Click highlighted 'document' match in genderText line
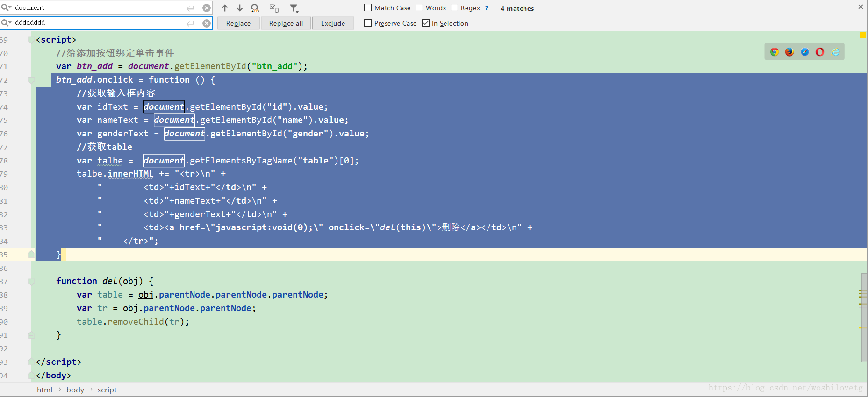Viewport: 868px width, 397px height. coord(185,134)
